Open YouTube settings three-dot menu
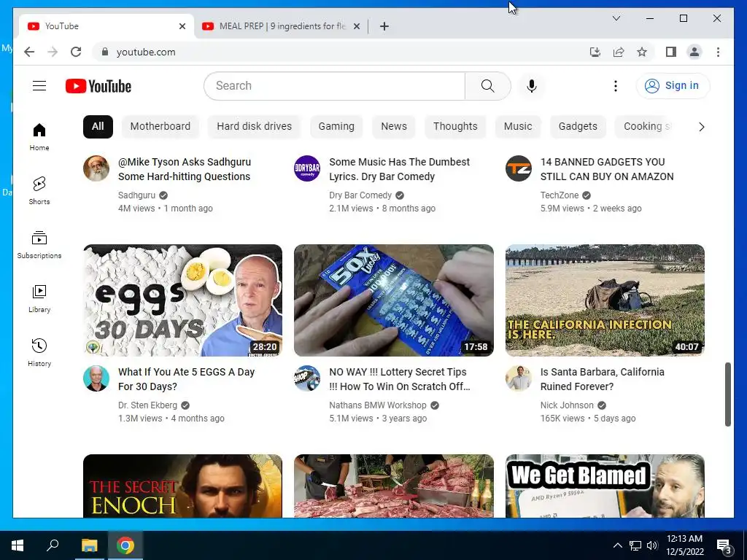 pyautogui.click(x=616, y=86)
